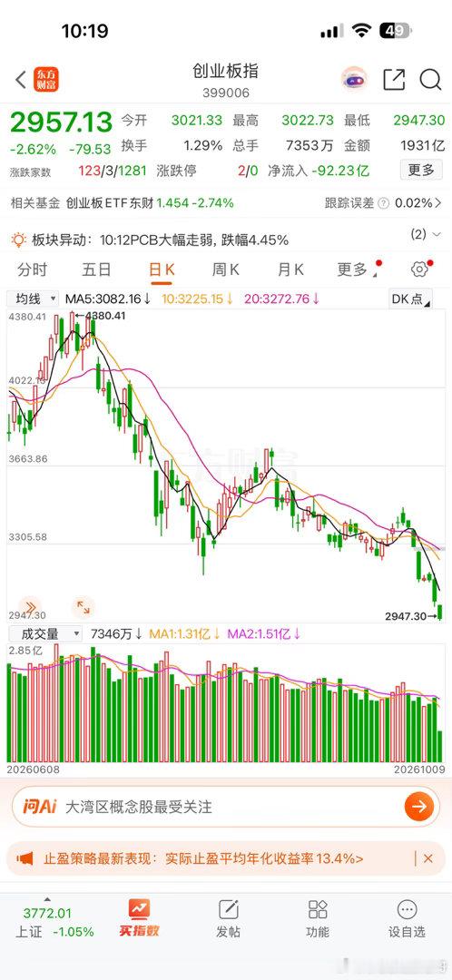Image resolution: width=452 pixels, height=980 pixels.
Task: Tap MA2:1.51亿 volume value
Action: pyautogui.click(x=264, y=633)
